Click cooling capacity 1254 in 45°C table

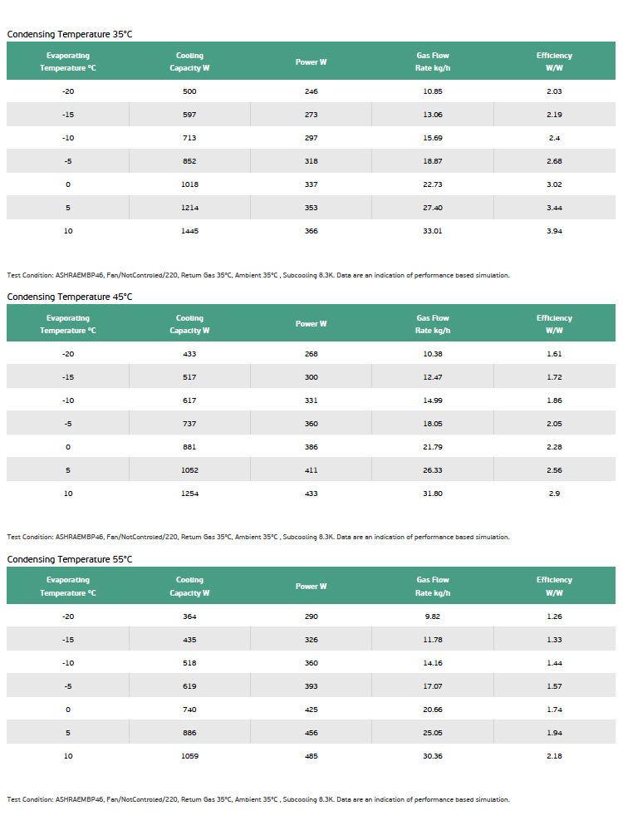point(189,494)
